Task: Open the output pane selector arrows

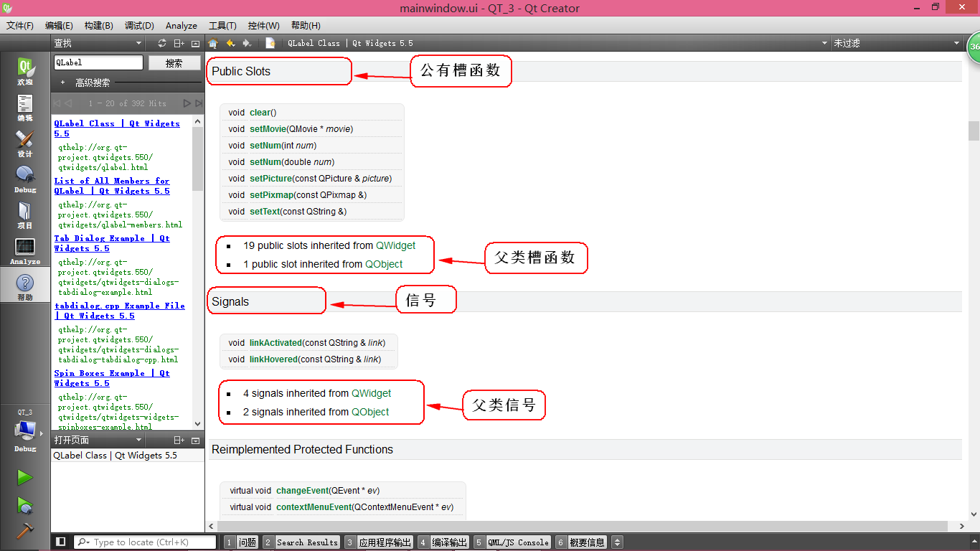Action: pos(616,542)
